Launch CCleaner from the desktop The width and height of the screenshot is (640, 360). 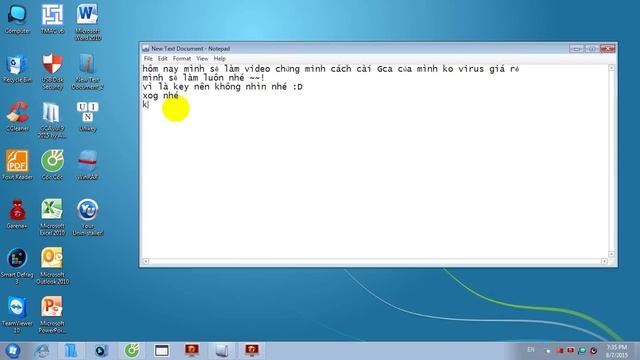(x=17, y=117)
